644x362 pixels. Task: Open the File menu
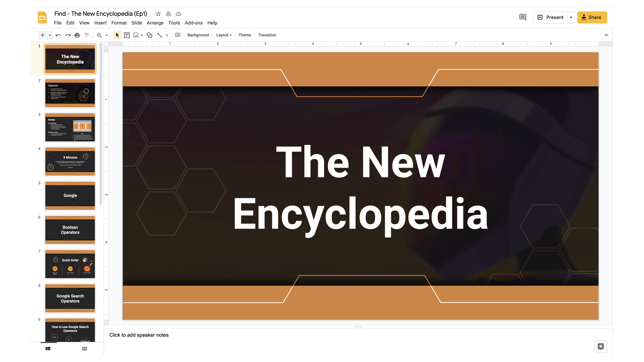tap(58, 23)
